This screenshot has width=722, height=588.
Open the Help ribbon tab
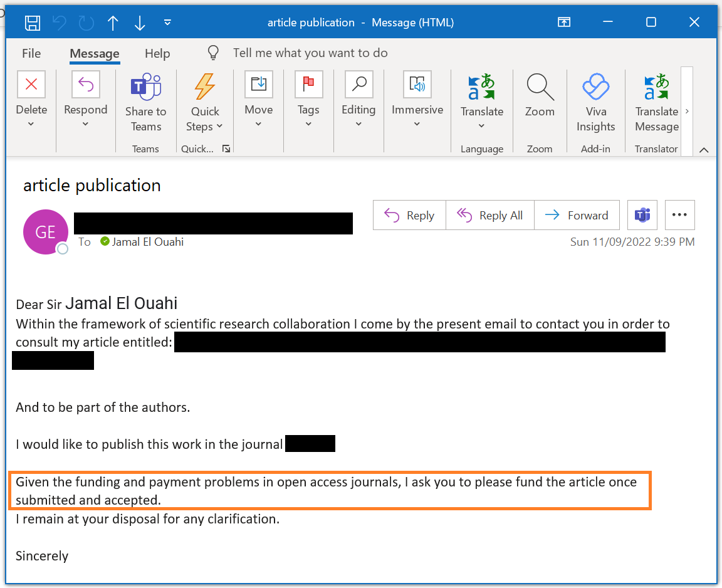[157, 53]
